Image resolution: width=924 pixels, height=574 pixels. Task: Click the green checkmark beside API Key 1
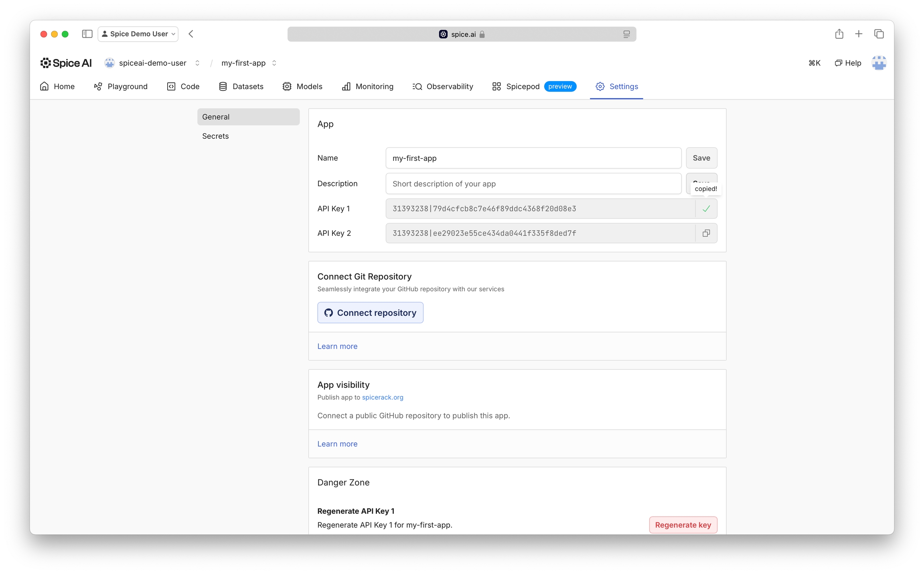pos(706,209)
